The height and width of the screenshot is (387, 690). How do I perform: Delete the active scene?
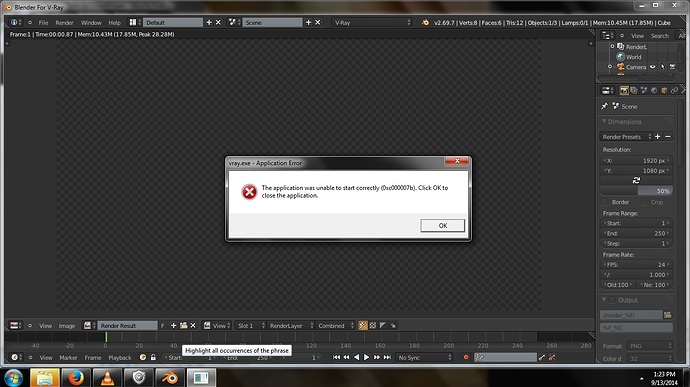[318, 22]
